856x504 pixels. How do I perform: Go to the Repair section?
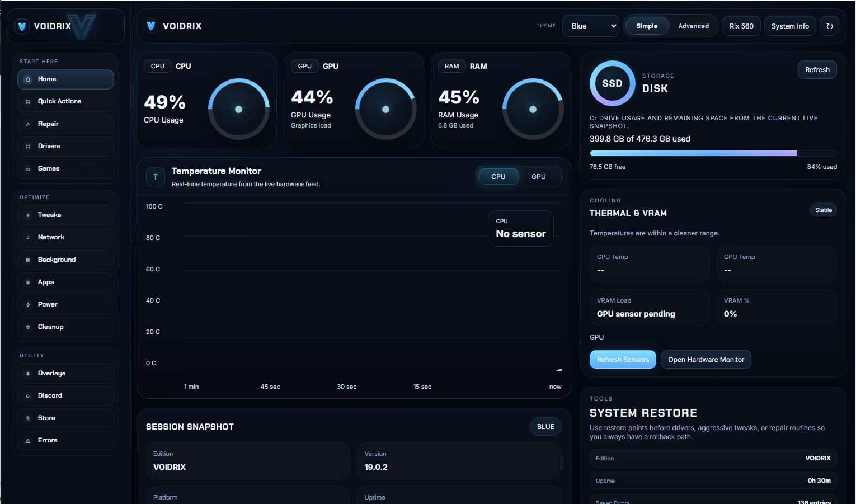tap(65, 124)
